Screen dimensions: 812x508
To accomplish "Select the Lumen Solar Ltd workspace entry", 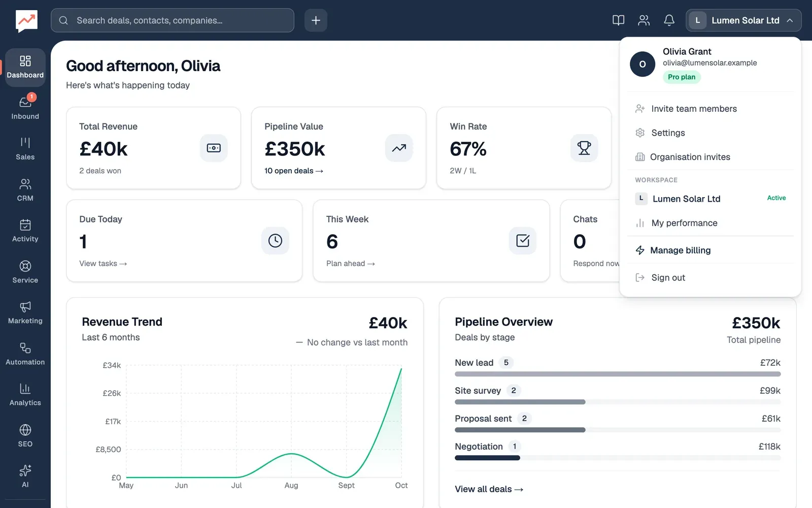I will (710, 199).
